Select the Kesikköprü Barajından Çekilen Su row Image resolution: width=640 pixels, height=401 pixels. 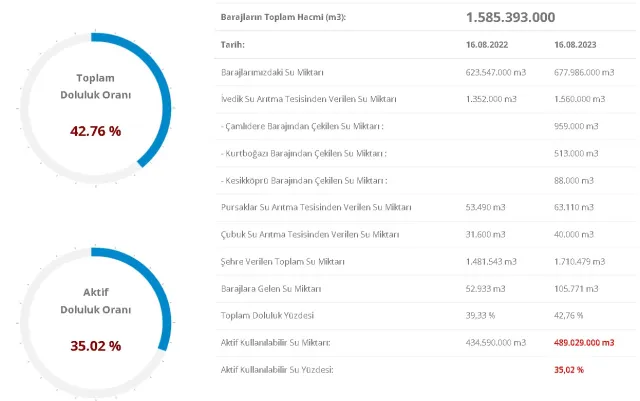pos(303,180)
